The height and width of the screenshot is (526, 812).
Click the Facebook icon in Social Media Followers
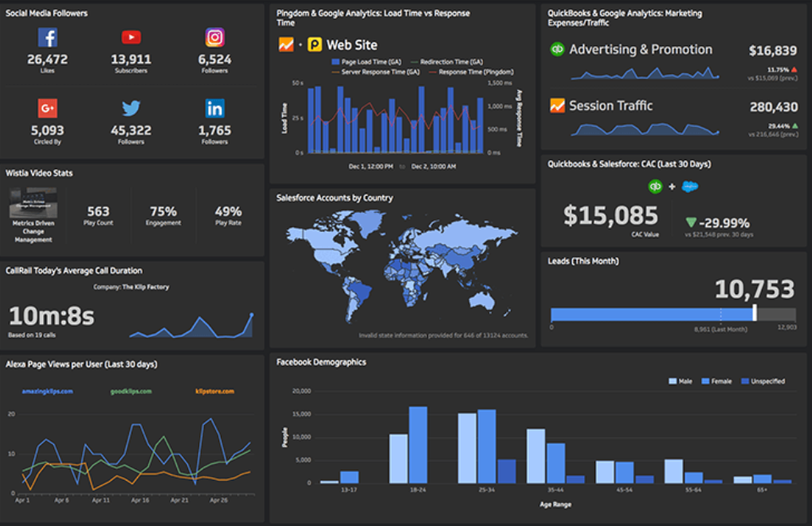point(49,37)
